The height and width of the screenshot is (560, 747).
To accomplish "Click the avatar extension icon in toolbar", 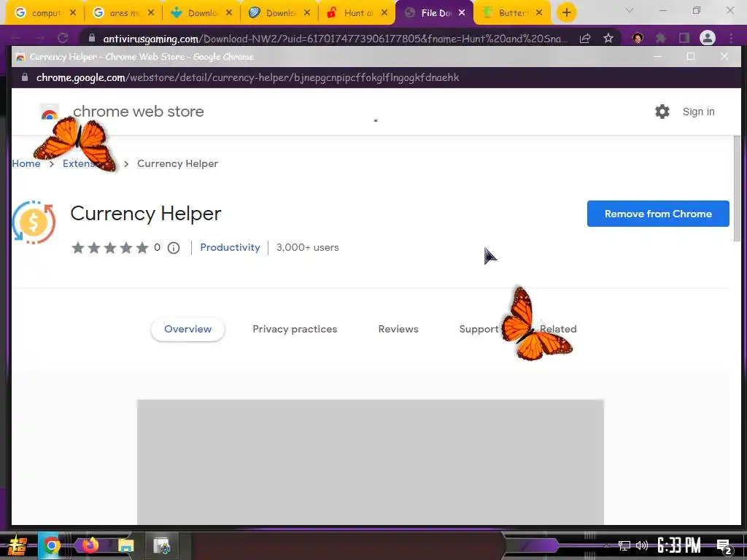I will click(x=638, y=38).
